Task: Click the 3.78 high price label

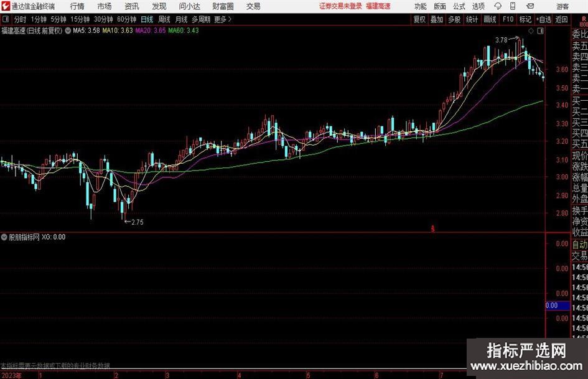Action: coord(502,40)
